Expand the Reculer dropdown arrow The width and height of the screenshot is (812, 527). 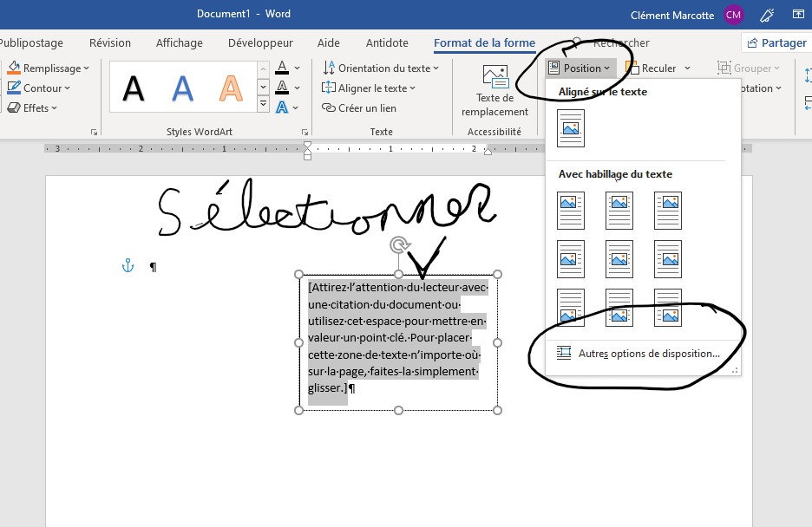(686, 68)
